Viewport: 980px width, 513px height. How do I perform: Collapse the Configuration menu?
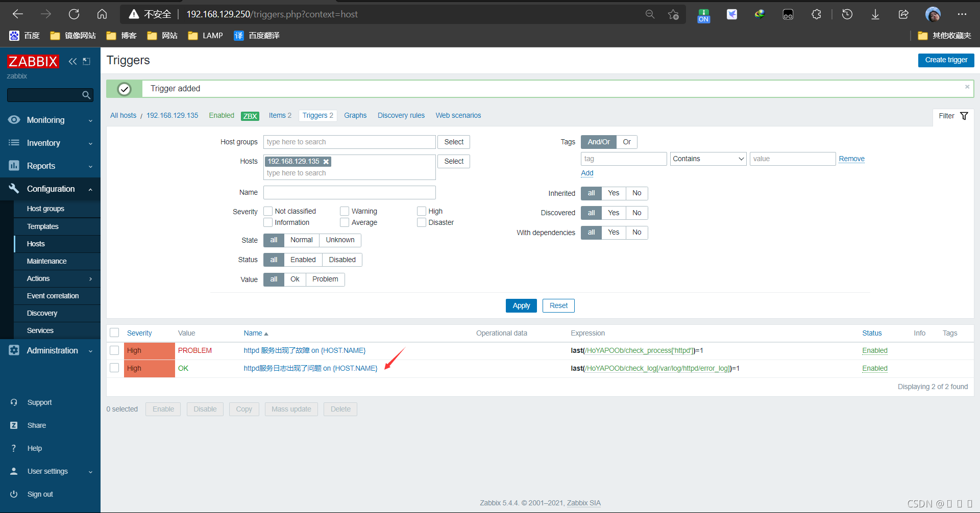tap(50, 189)
